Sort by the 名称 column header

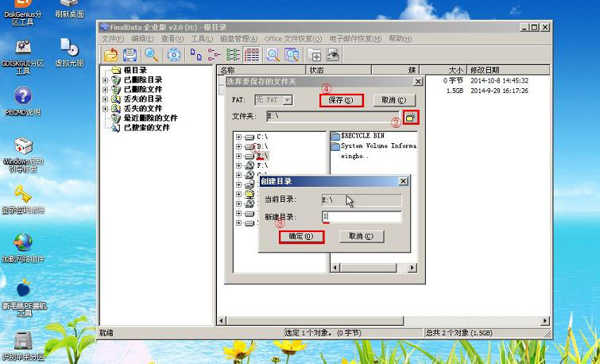coord(261,70)
